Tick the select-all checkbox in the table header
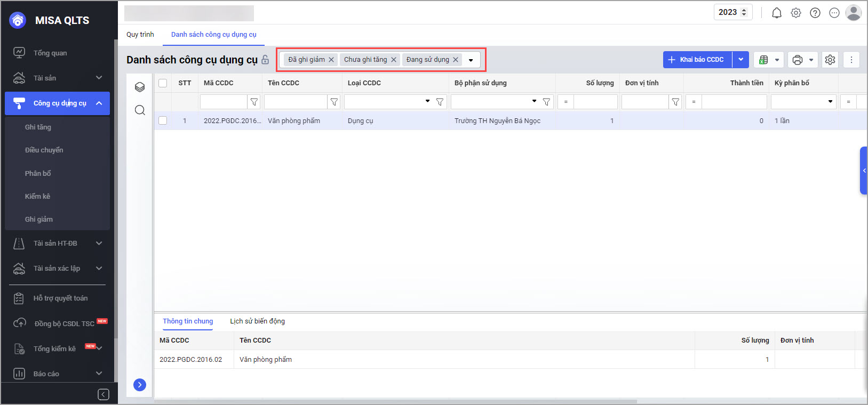 [x=163, y=83]
